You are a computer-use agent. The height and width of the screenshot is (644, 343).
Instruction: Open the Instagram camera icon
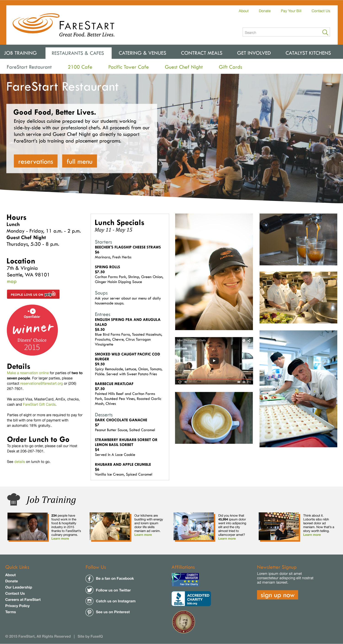(x=89, y=601)
